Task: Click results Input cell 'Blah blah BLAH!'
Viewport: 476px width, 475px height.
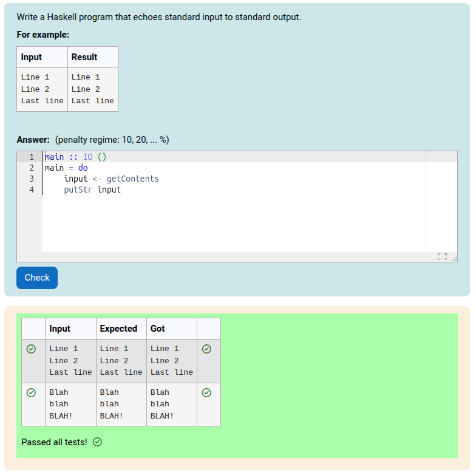Action: coord(70,405)
